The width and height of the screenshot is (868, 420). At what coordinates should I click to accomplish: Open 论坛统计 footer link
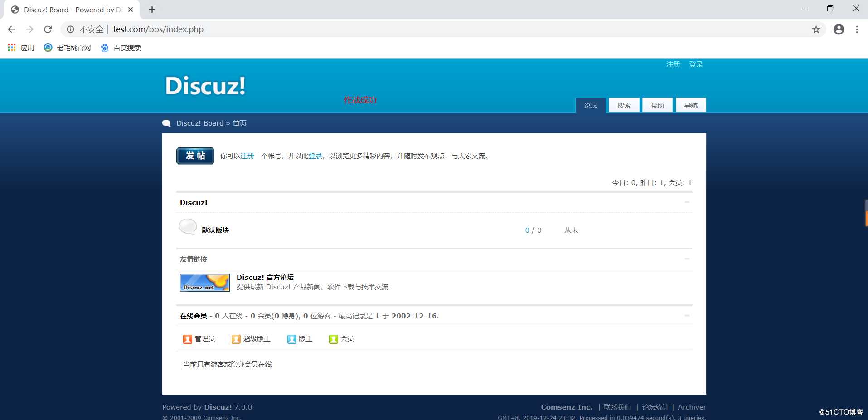coord(655,407)
